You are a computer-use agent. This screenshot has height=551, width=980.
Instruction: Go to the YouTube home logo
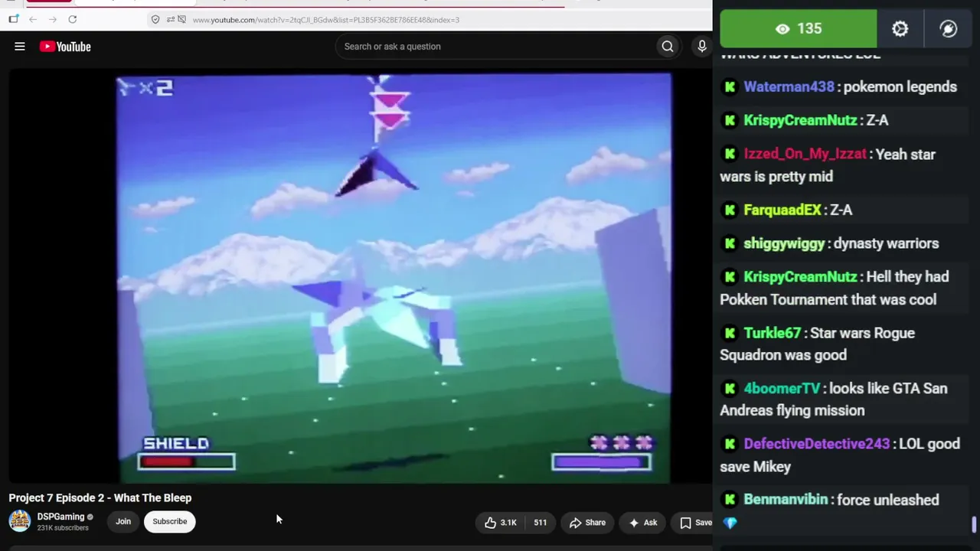pos(65,47)
